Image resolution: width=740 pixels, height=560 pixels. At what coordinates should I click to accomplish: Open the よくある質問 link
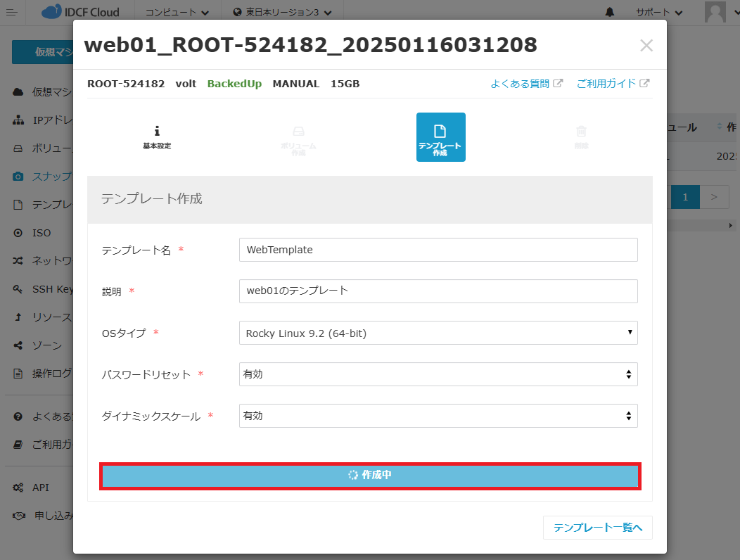(x=526, y=84)
